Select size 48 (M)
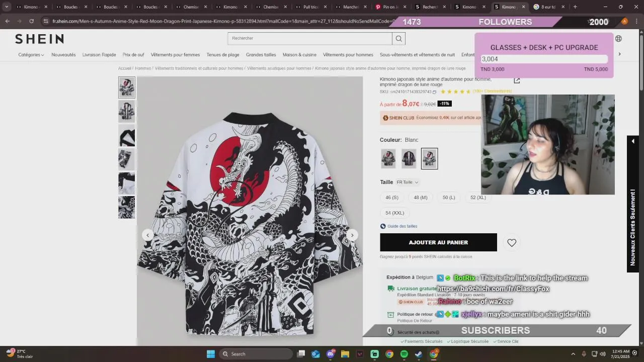The height and width of the screenshot is (362, 644). (421, 198)
